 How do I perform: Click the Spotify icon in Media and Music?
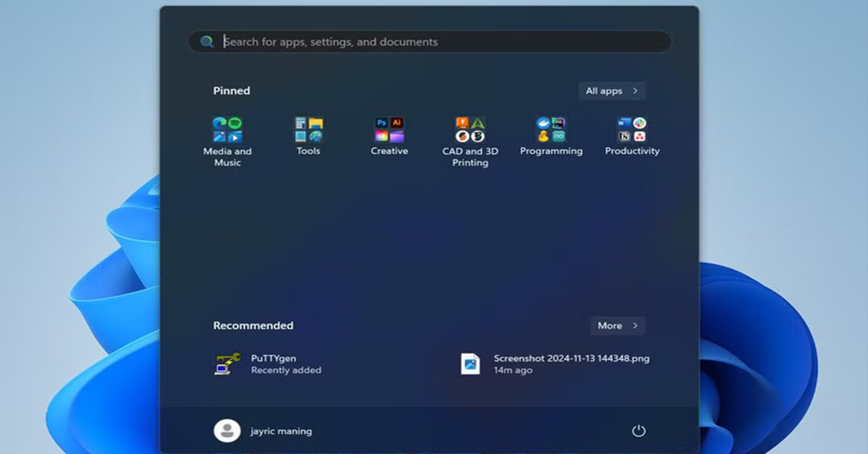pyautogui.click(x=234, y=124)
